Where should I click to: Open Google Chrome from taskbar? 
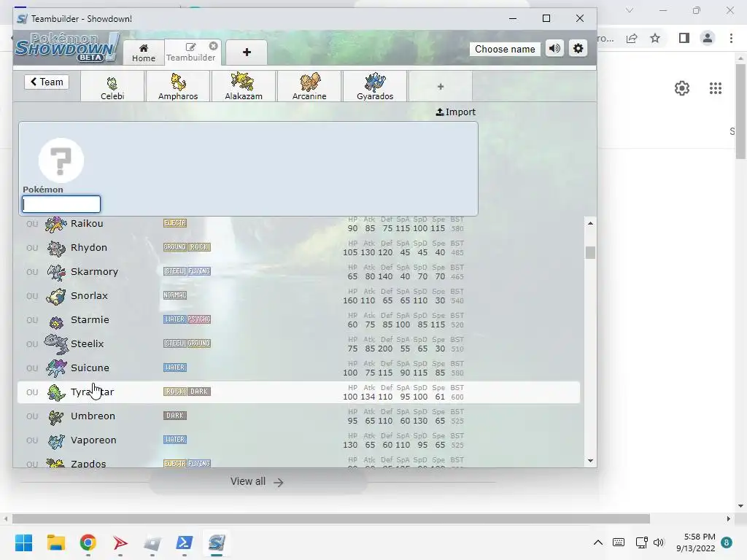88,542
